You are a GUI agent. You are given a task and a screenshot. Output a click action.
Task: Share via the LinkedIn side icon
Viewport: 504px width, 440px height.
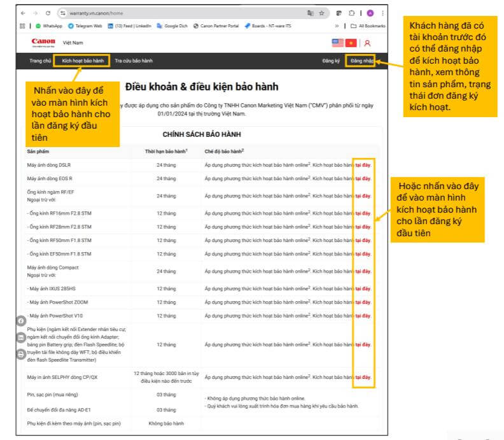coord(21,337)
